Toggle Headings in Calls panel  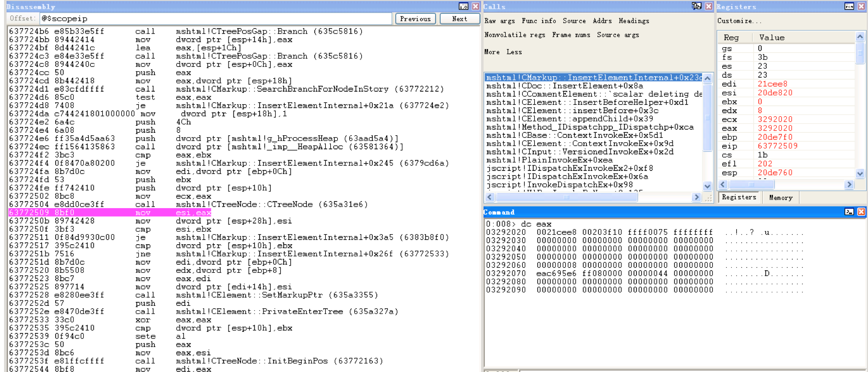point(634,21)
